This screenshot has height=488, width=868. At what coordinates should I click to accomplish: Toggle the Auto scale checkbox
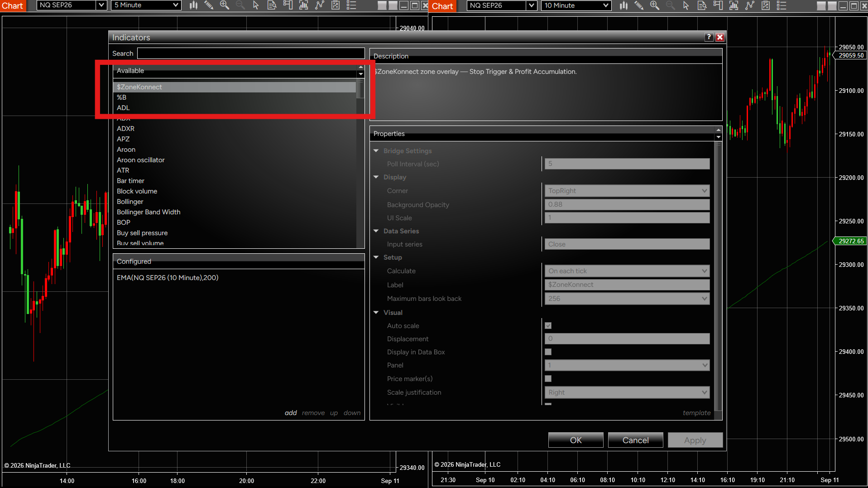click(548, 325)
